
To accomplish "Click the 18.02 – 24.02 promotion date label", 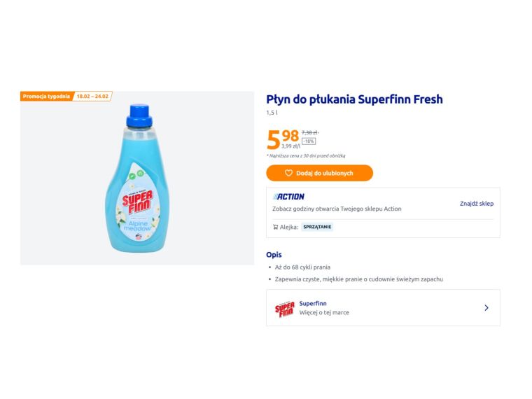I will 92,96.
